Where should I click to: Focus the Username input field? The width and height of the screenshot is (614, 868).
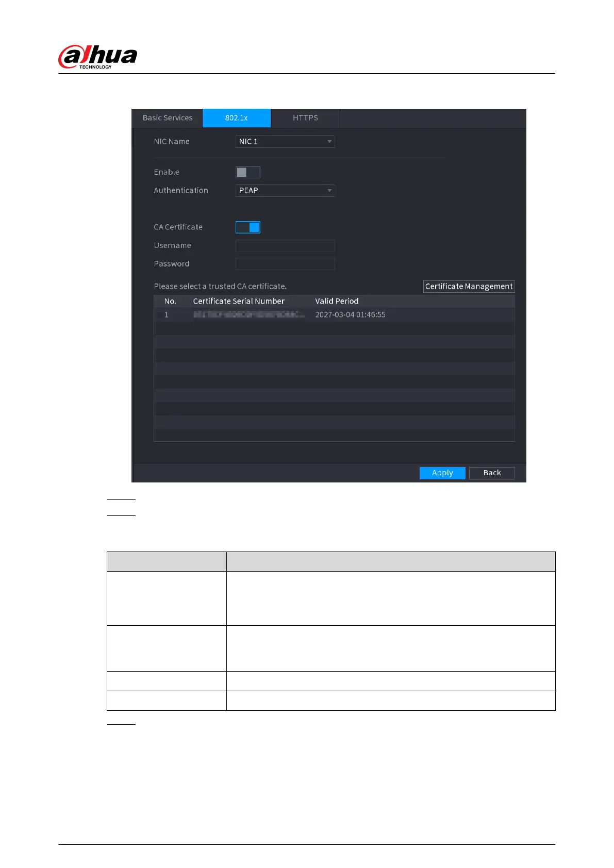point(285,246)
